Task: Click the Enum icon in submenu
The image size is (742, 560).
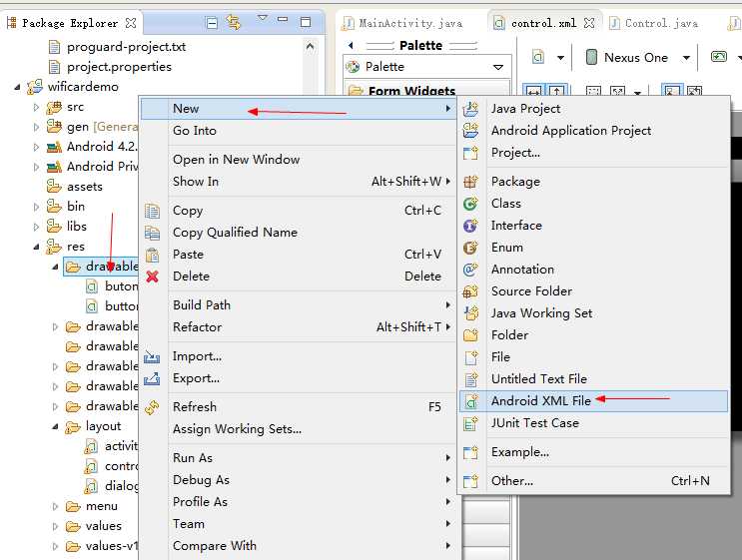Action: point(470,248)
